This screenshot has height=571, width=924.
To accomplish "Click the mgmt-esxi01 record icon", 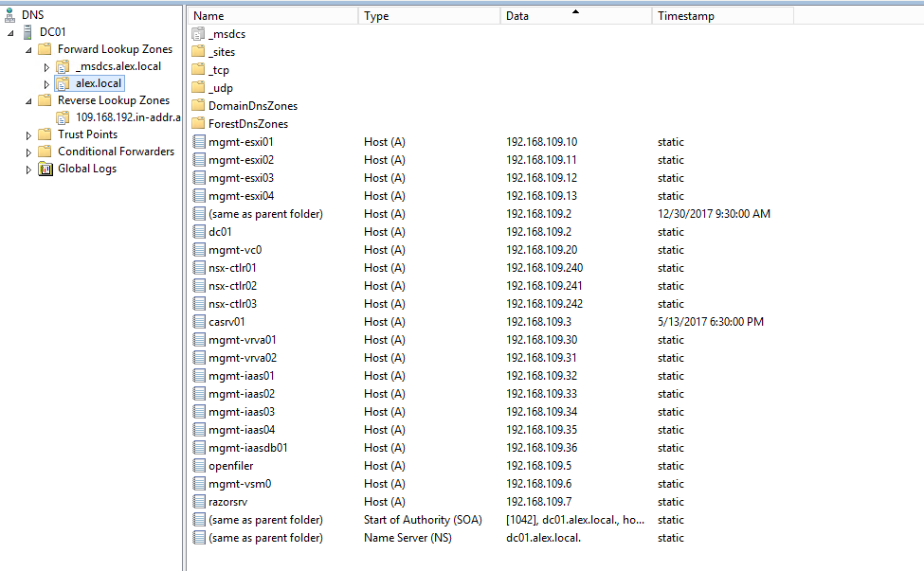I will (198, 142).
